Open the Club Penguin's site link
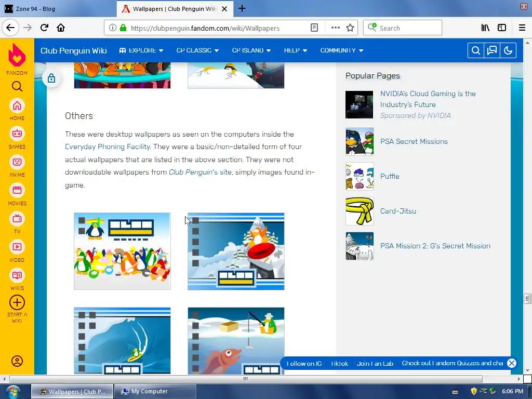Image resolution: width=532 pixels, height=399 pixels. (x=200, y=172)
